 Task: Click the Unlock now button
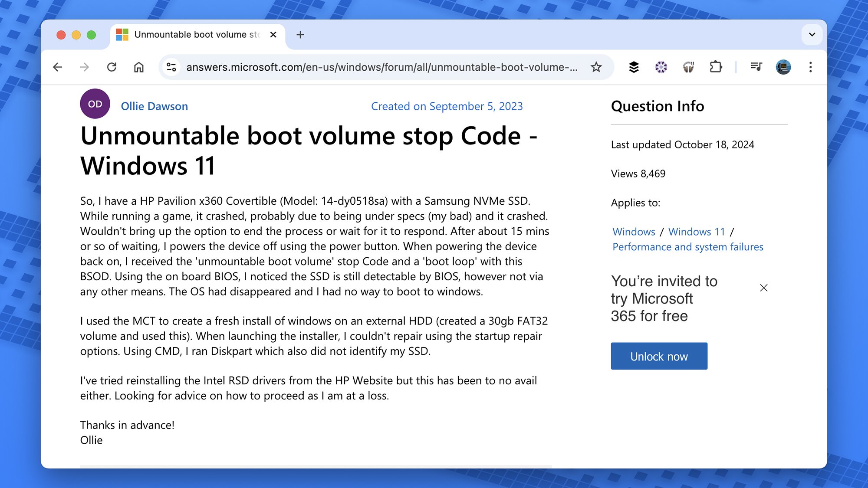[658, 356]
